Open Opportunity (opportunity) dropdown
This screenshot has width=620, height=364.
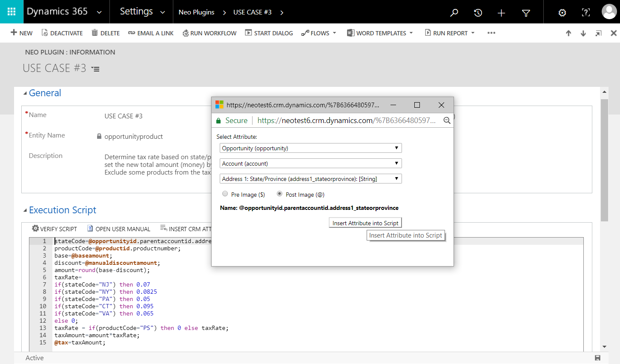click(311, 148)
